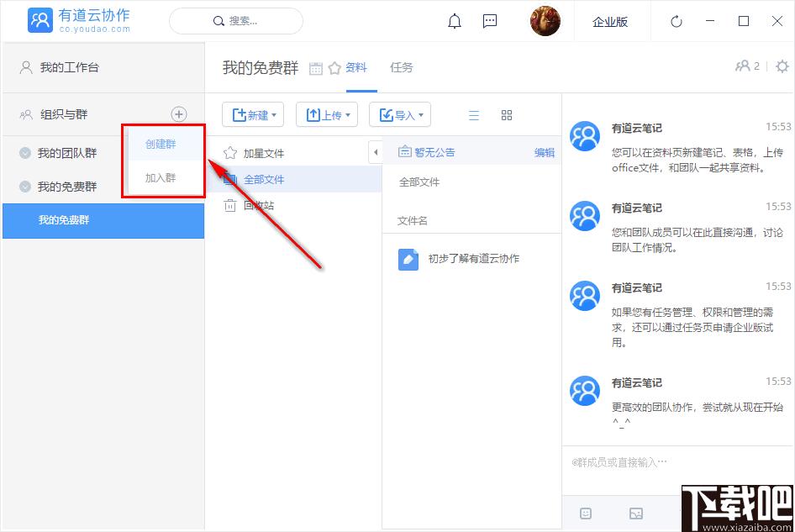Open the 上传 dropdown
This screenshot has width=795, height=532.
(327, 114)
